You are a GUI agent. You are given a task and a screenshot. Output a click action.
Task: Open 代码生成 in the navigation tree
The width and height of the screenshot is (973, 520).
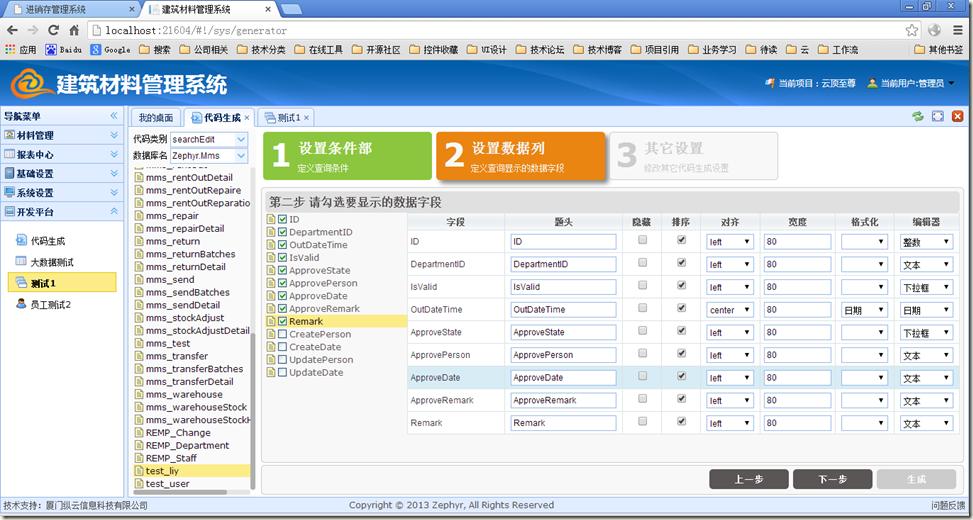click(47, 241)
